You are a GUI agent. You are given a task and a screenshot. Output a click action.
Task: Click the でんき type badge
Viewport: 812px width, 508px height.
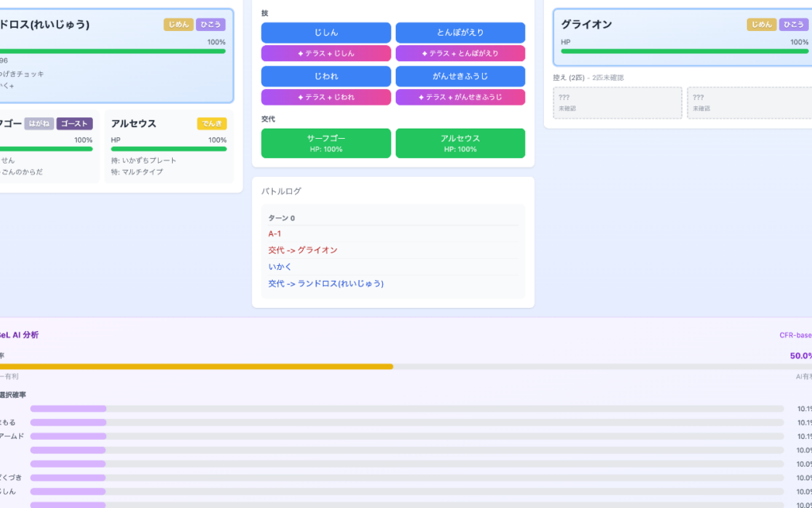[x=212, y=124]
